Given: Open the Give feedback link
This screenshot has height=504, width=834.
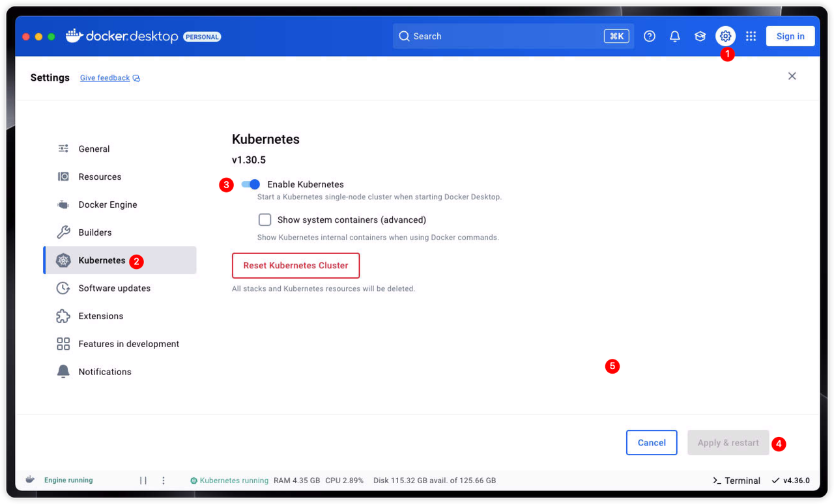Looking at the screenshot, I should (105, 78).
